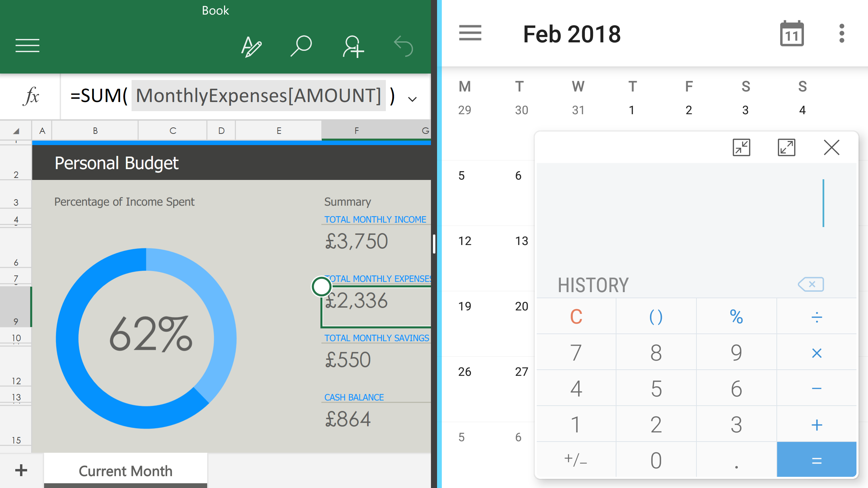The width and height of the screenshot is (868, 488).
Task: Add a new sheet with plus
Action: 21,470
